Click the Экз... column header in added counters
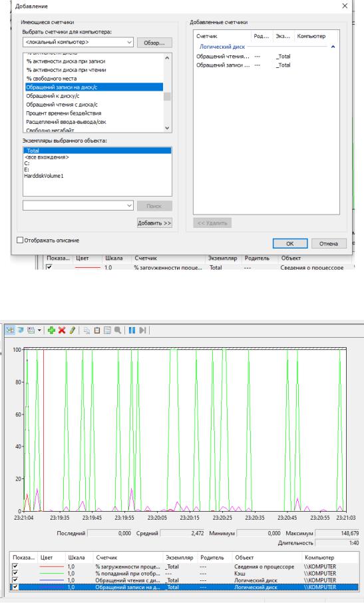The image size is (364, 603). [x=283, y=36]
